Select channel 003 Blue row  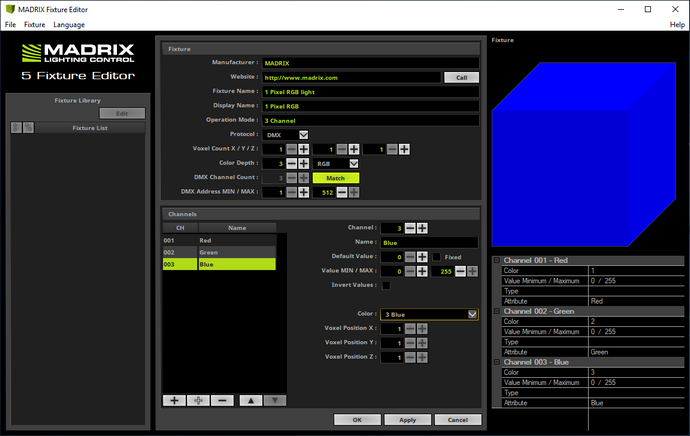coord(220,264)
